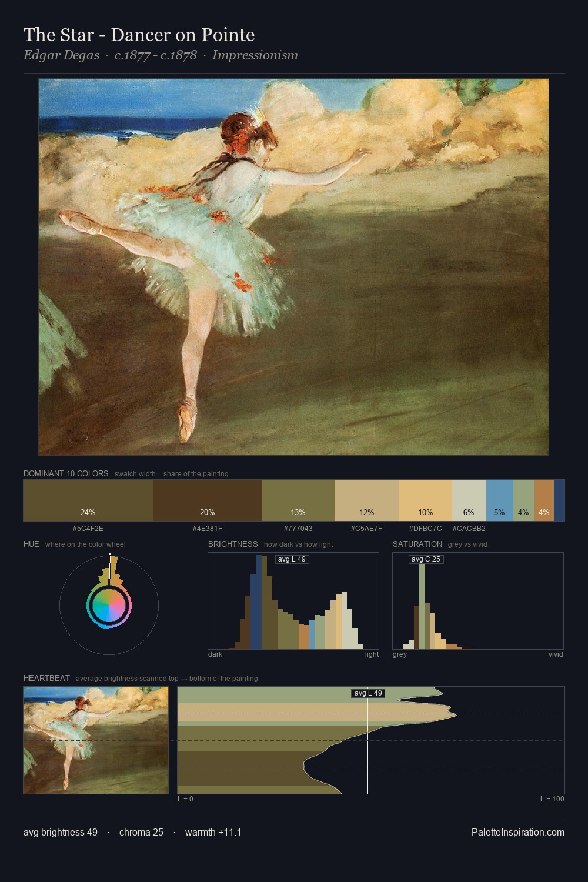Select the 4% sage green swatch
588x882 pixels.
[x=524, y=500]
